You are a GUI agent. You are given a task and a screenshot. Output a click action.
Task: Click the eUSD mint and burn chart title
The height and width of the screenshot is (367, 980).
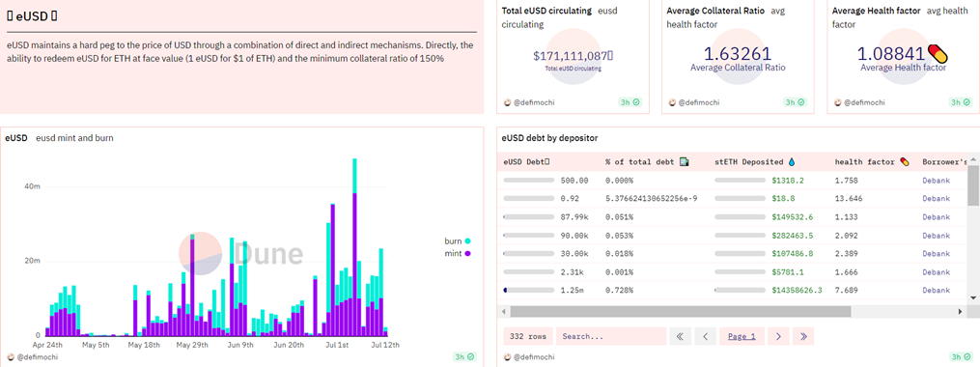click(59, 137)
